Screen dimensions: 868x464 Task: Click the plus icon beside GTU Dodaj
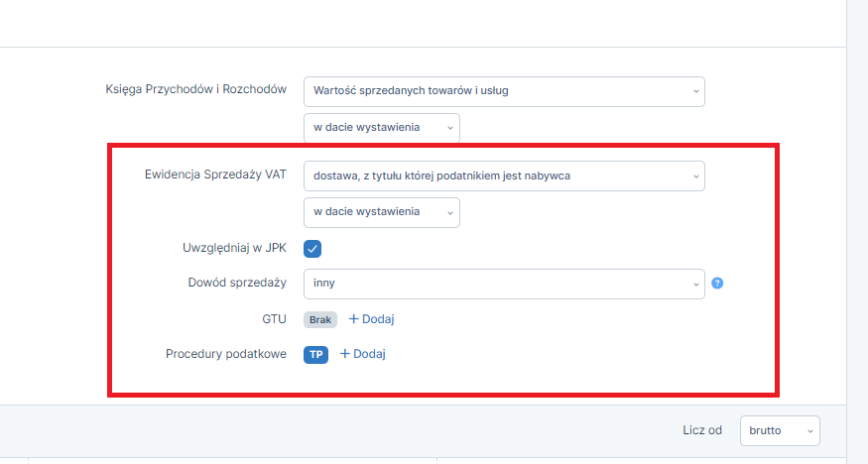pyautogui.click(x=354, y=319)
